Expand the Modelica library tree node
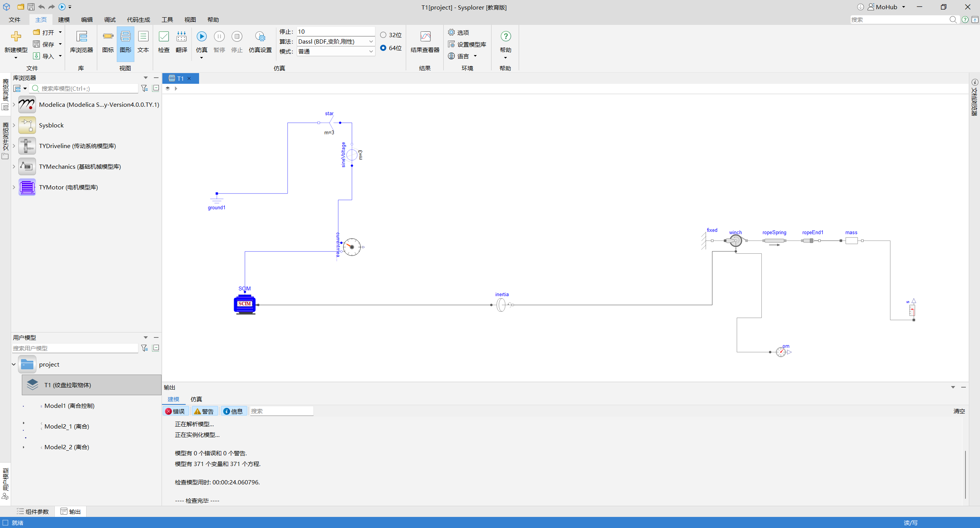 [14, 104]
